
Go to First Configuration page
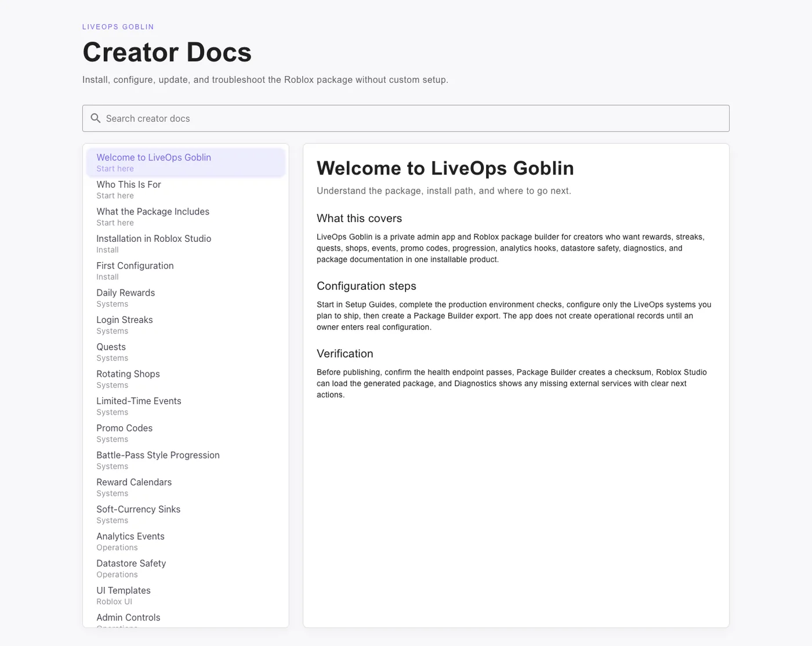[x=186, y=271]
